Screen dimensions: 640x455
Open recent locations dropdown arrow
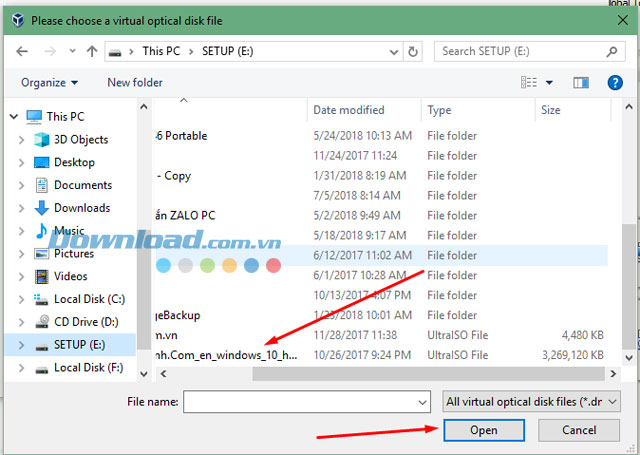click(x=72, y=51)
